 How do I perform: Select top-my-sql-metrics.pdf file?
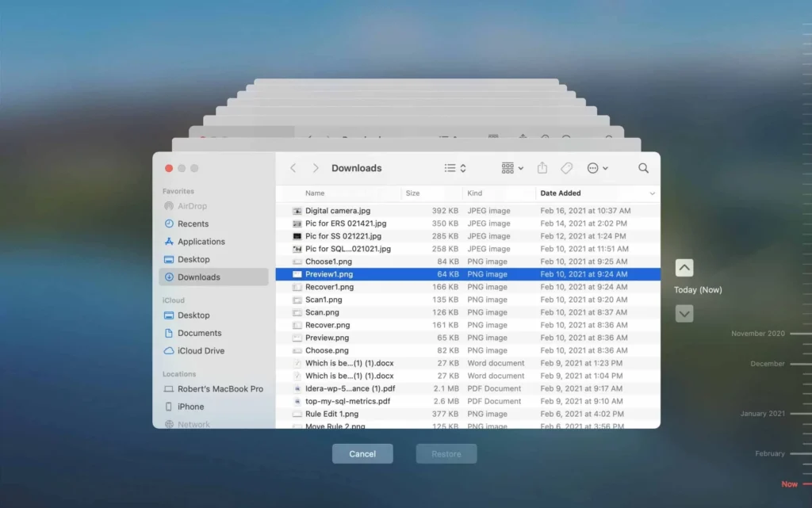point(468,401)
